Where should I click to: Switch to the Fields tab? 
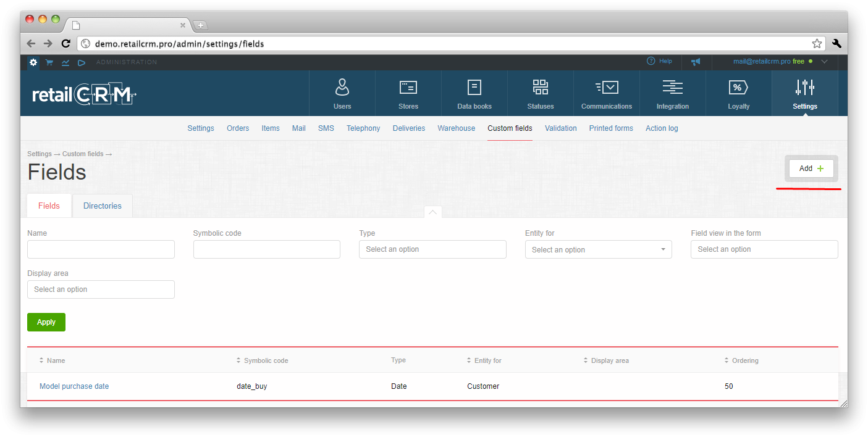tap(49, 206)
